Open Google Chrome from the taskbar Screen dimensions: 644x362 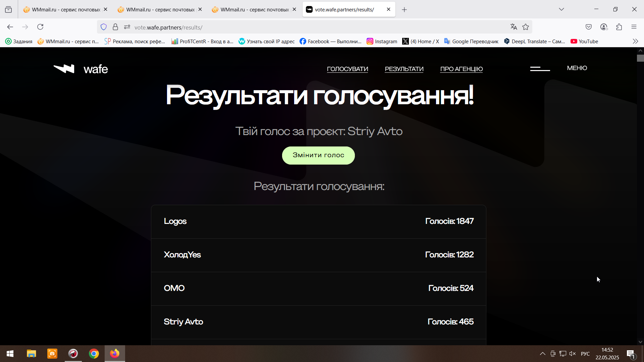tap(94, 354)
